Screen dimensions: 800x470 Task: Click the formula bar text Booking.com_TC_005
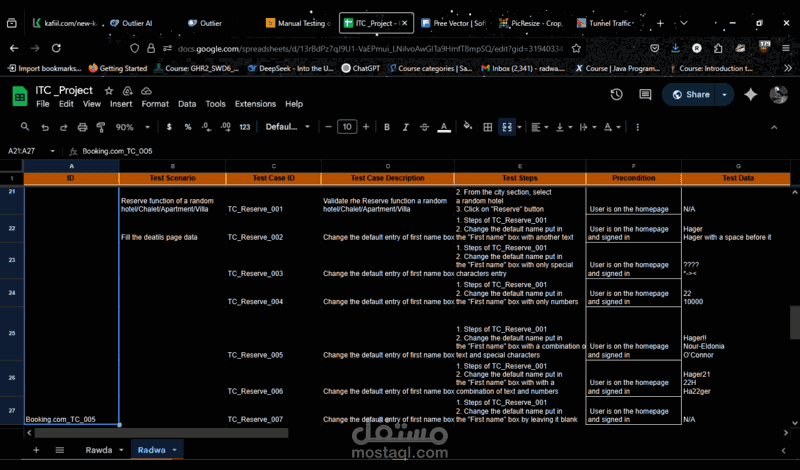(x=117, y=151)
